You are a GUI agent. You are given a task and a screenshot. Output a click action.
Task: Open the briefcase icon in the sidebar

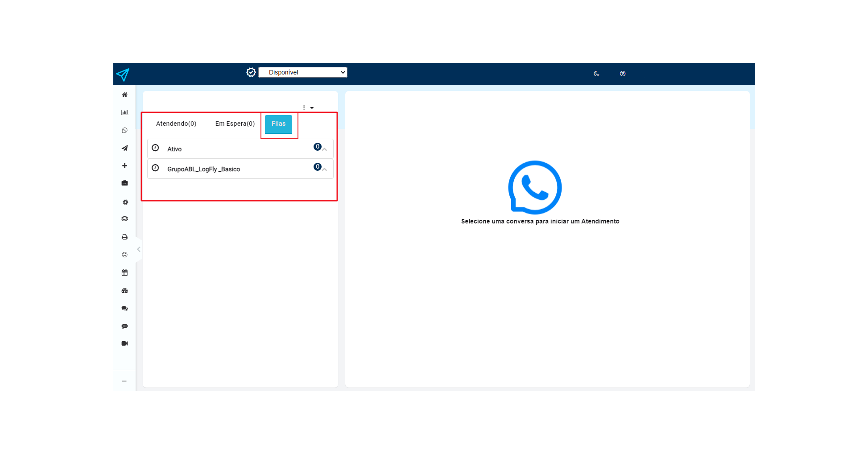pyautogui.click(x=124, y=183)
